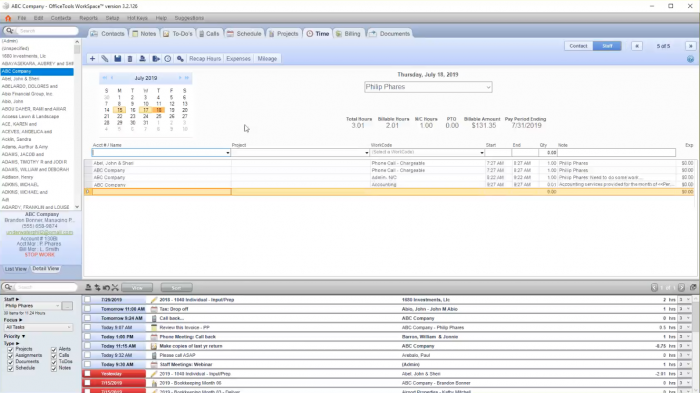Click the Recap Hours button

pyautogui.click(x=205, y=59)
